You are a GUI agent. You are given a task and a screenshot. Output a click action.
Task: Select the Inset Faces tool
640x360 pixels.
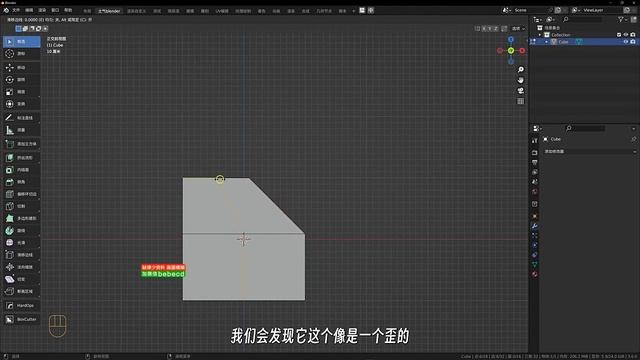[22, 169]
